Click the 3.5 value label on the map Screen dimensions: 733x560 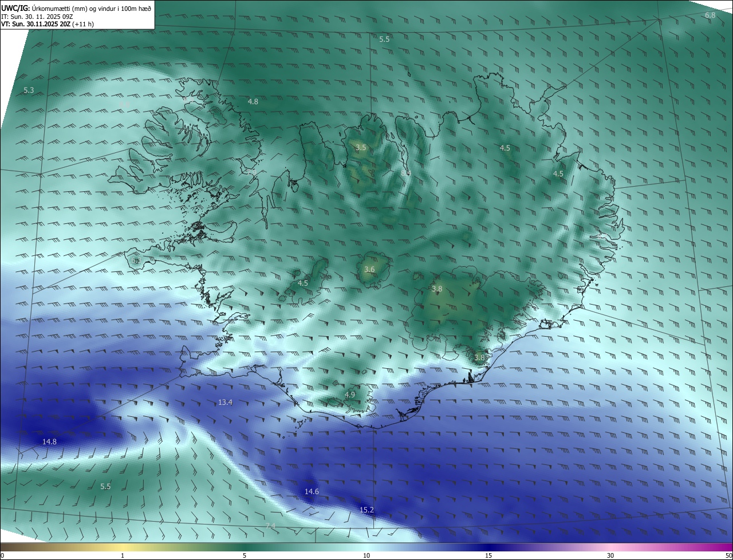coord(361,148)
